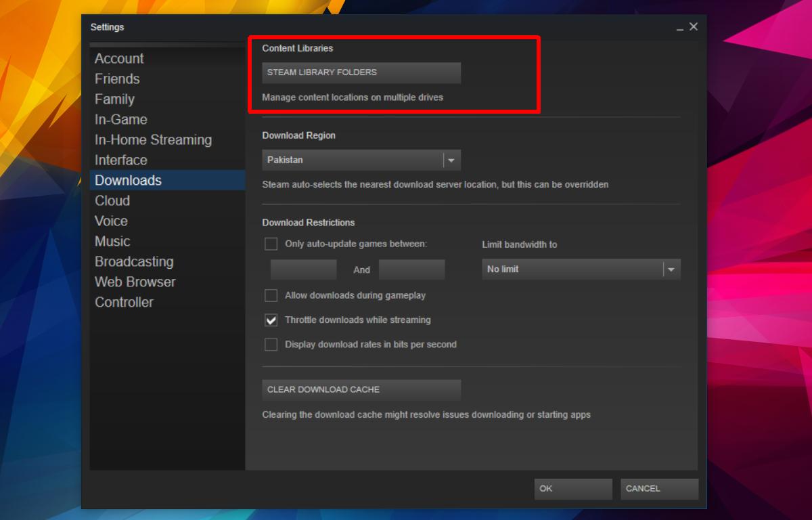
Task: Open Steam Library Folders manager
Action: (x=361, y=72)
